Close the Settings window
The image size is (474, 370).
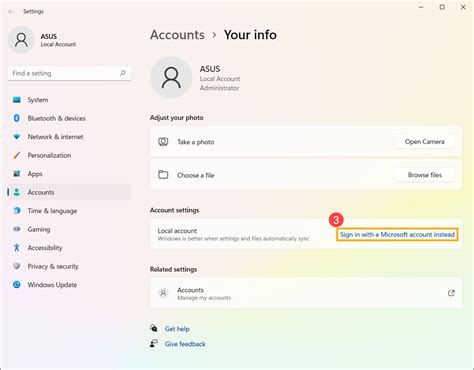pyautogui.click(x=463, y=7)
